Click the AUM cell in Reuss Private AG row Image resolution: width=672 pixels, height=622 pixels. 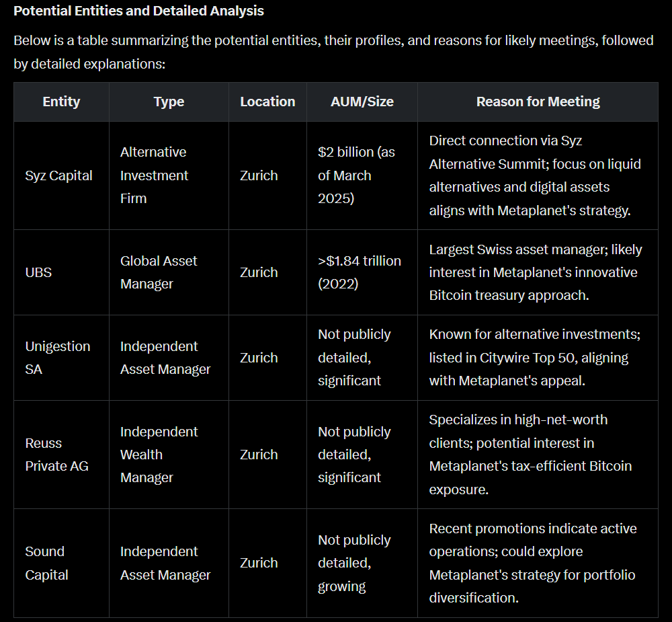362,455
